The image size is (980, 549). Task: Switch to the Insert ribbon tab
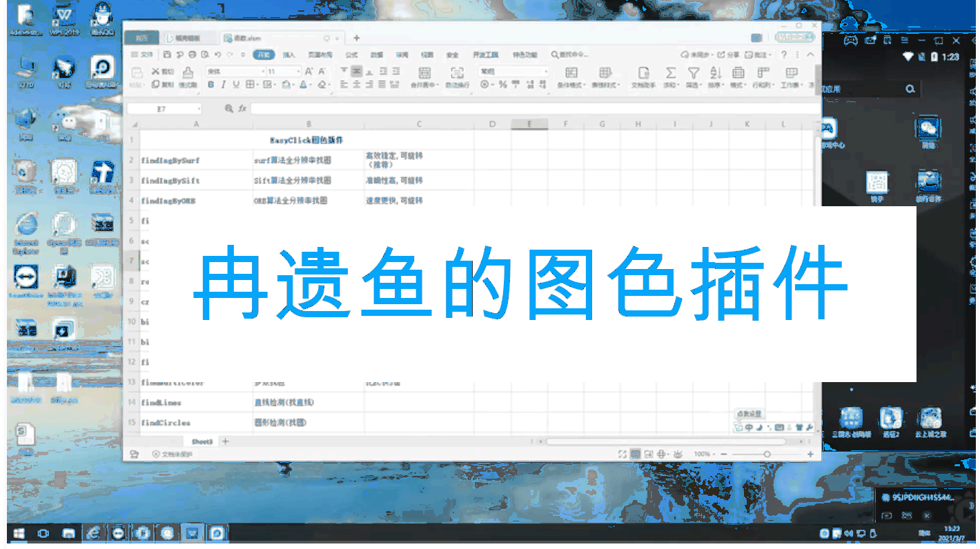click(x=288, y=54)
